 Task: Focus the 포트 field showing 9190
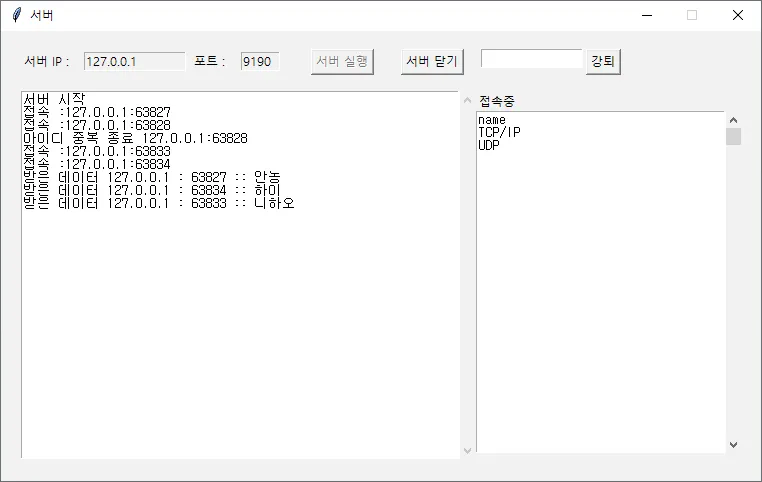(259, 61)
